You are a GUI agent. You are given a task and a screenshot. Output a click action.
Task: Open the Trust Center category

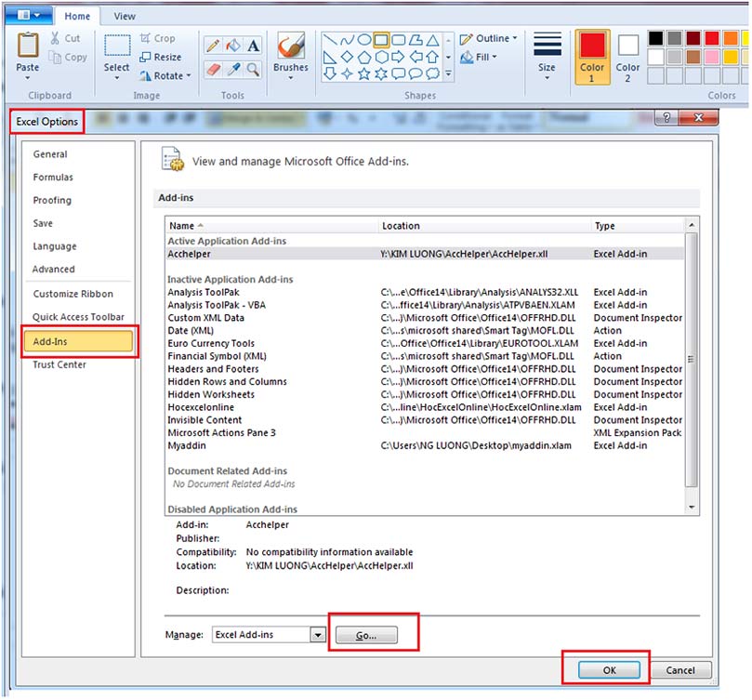pyautogui.click(x=59, y=364)
